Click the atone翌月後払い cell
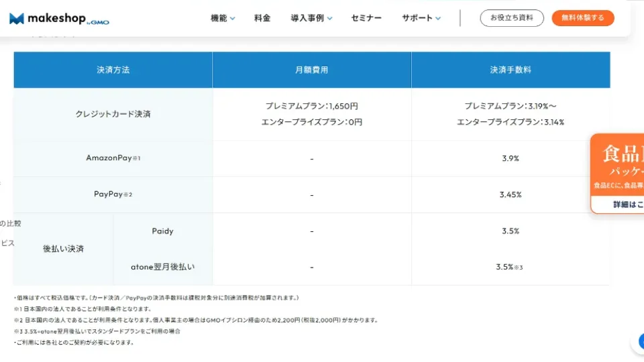This screenshot has width=644, height=362. pyautogui.click(x=162, y=267)
